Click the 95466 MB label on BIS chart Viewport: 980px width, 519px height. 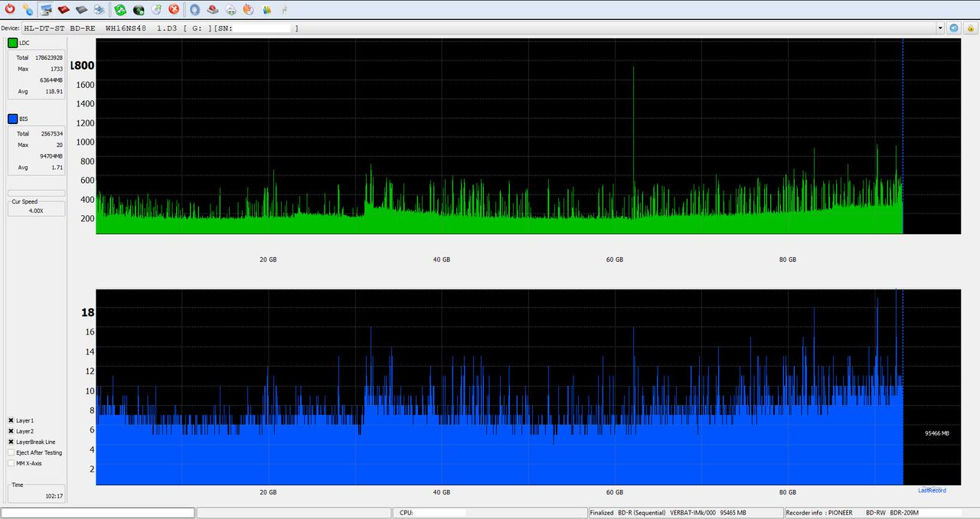(x=937, y=433)
